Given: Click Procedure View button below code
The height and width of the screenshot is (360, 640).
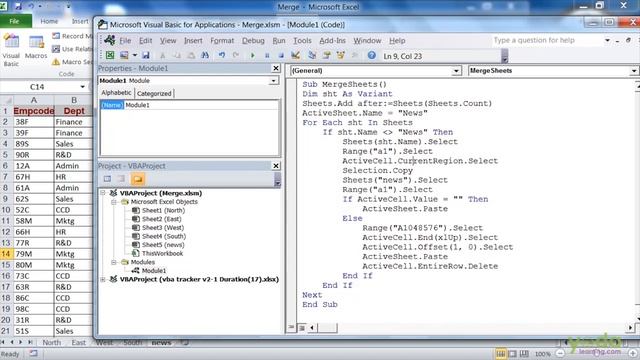Looking at the screenshot, I should (291, 327).
